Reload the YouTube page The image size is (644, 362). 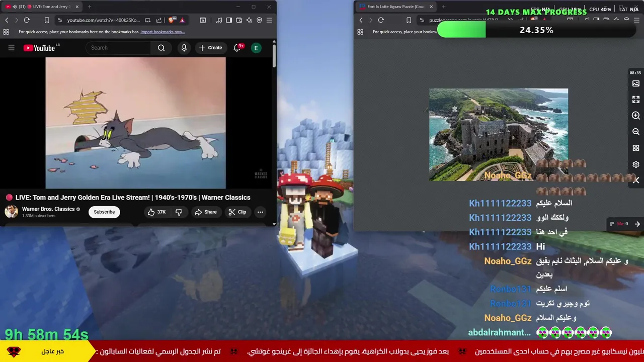point(27,20)
